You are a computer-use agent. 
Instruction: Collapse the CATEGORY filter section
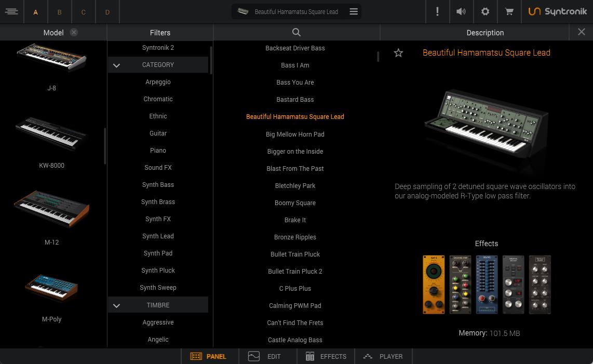(x=116, y=65)
